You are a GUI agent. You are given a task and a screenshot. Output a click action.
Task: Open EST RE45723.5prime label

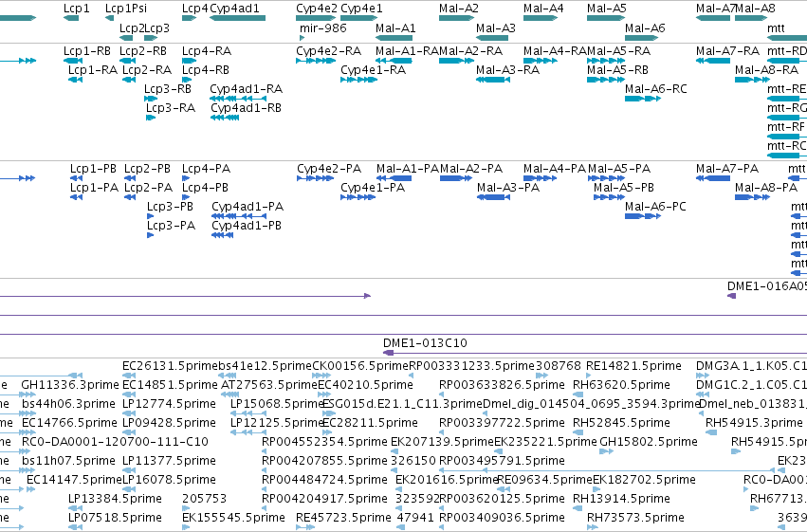click(343, 518)
